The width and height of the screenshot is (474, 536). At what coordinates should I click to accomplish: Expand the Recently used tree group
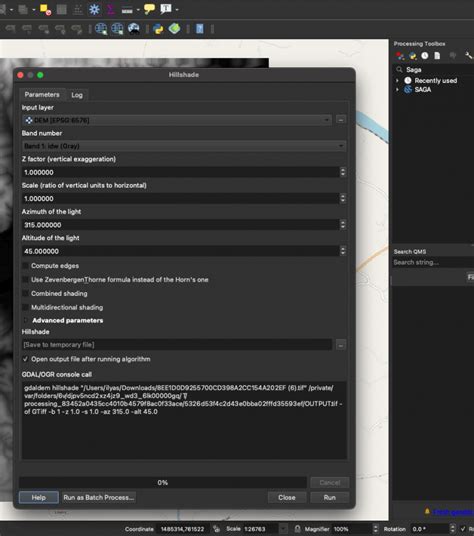click(x=397, y=81)
